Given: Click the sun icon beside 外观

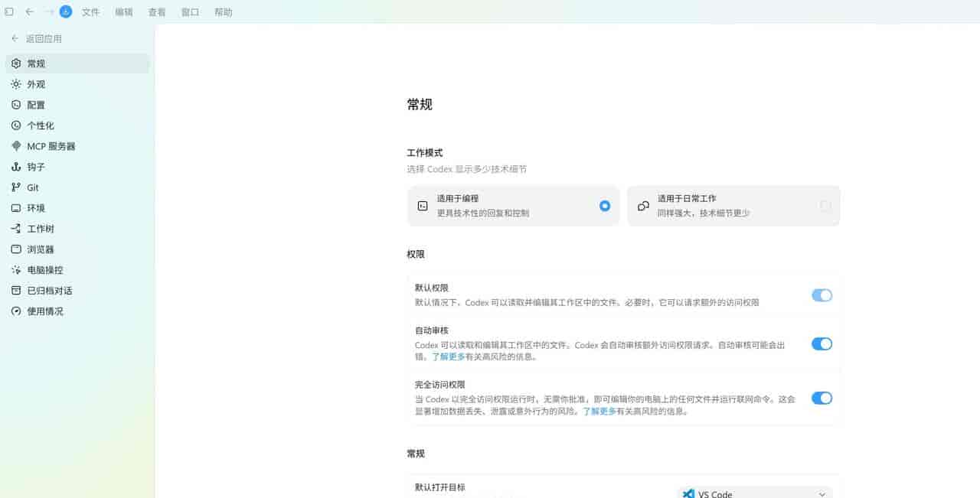Looking at the screenshot, I should (16, 84).
